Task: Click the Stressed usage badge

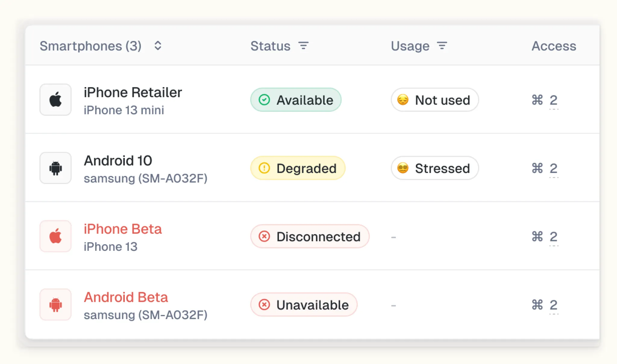Action: 435,168
